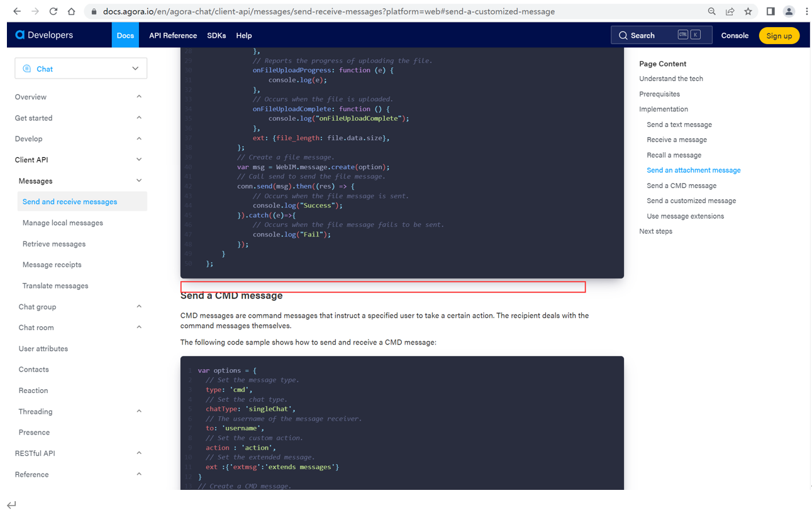Open the Chat product selector dropdown

tap(81, 68)
